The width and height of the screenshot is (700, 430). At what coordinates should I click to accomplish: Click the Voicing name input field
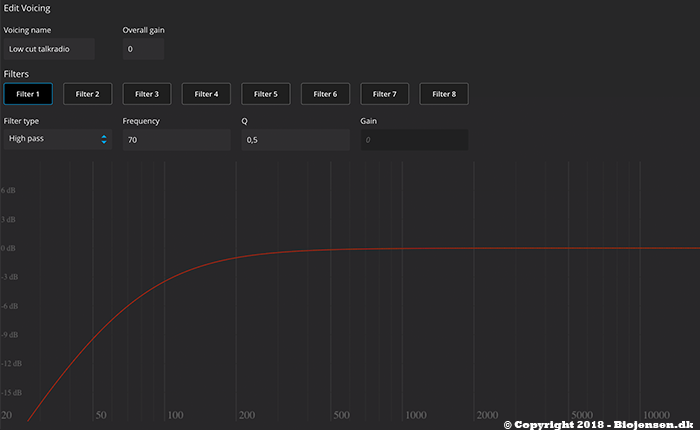tap(49, 49)
